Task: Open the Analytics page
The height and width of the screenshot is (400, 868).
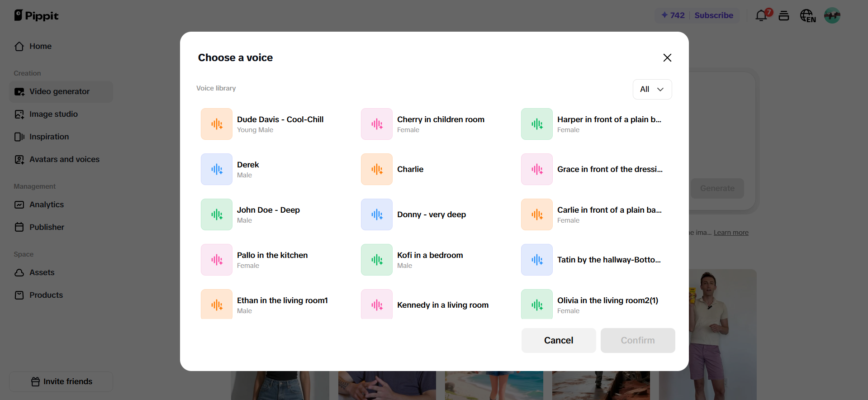Action: (47, 205)
